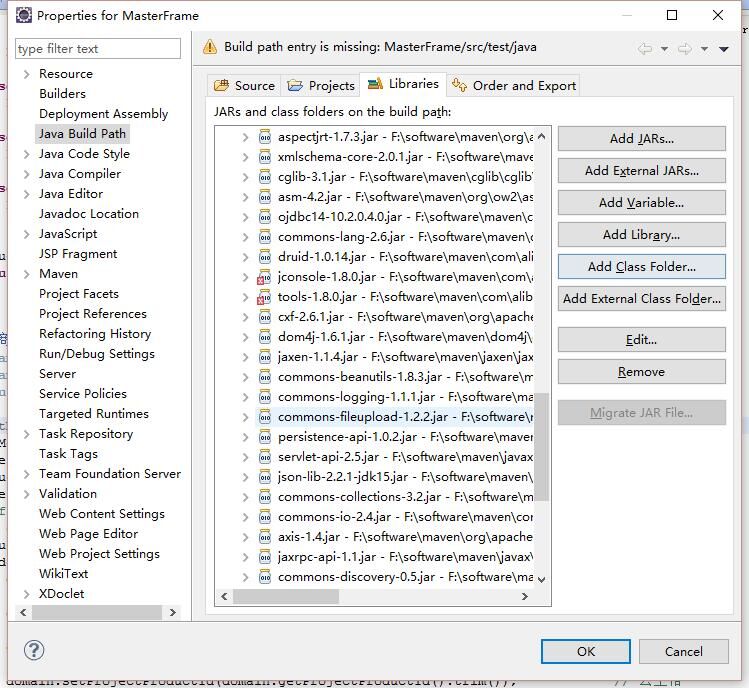The height and width of the screenshot is (688, 749).
Task: Go forward with the right navigation arrow
Action: (685, 48)
